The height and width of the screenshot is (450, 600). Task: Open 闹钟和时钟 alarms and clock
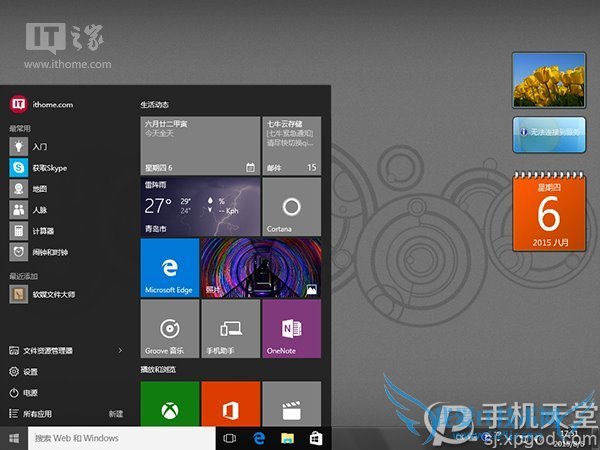coord(39,252)
